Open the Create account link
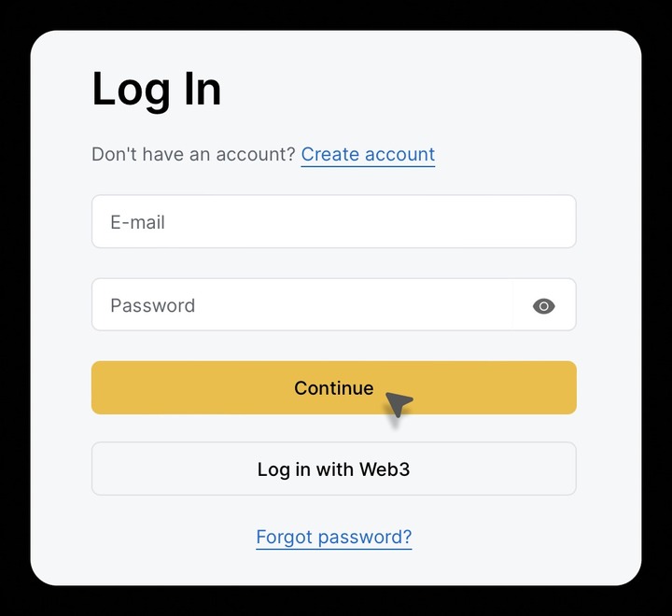 pos(368,154)
